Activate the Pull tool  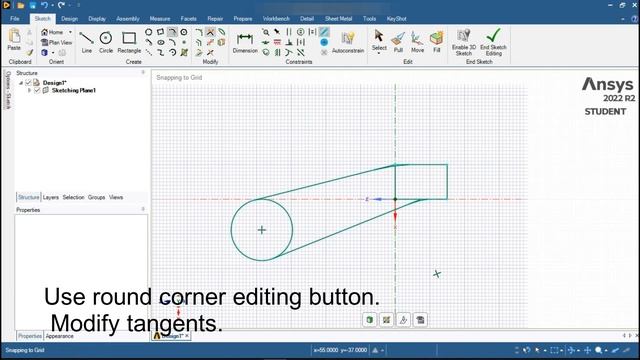(x=398, y=42)
